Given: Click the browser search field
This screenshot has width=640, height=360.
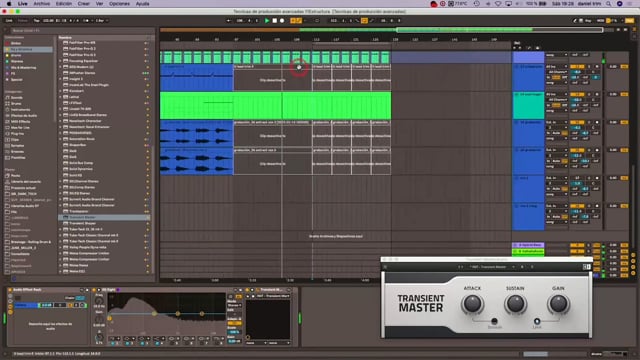Looking at the screenshot, I should (82, 30).
